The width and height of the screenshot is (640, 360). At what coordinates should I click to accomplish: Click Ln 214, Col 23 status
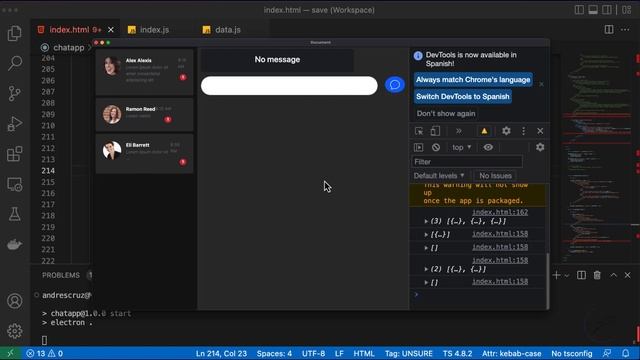pyautogui.click(x=221, y=353)
